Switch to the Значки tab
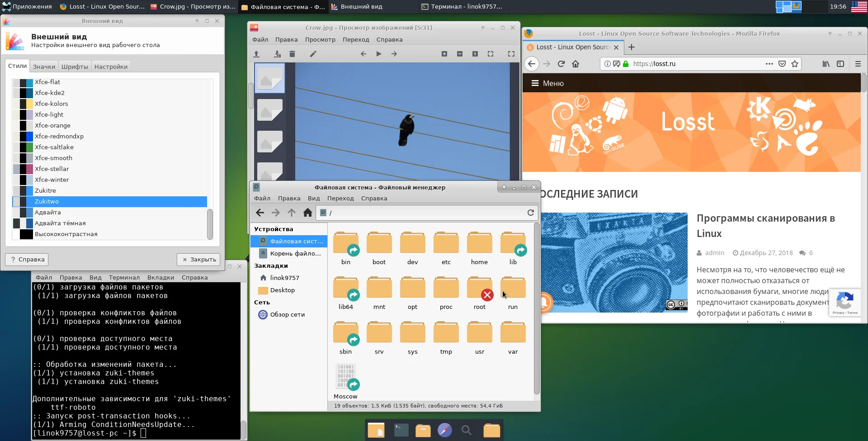This screenshot has width=868, height=441. point(44,66)
